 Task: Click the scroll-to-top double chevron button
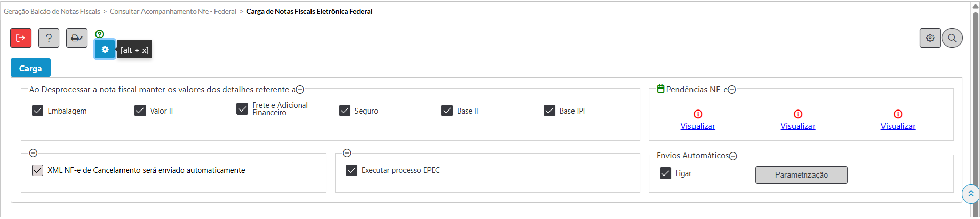(x=970, y=194)
